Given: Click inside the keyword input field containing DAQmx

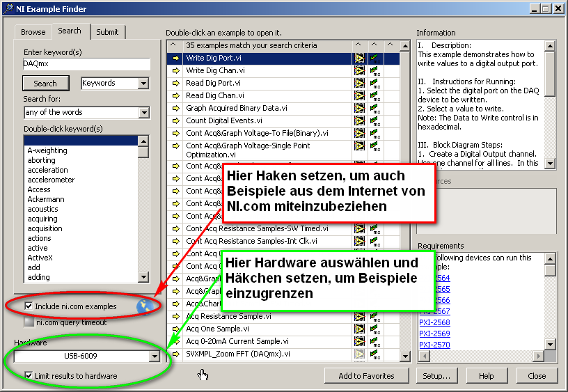Looking at the screenshot, I should pos(86,64).
